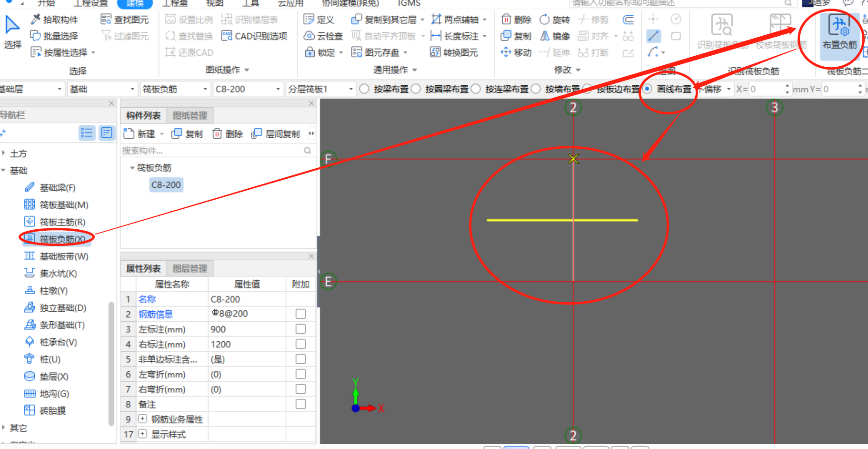Image resolution: width=868 pixels, height=449 pixels.
Task: Select the 移动 move tool
Action: pyautogui.click(x=516, y=52)
